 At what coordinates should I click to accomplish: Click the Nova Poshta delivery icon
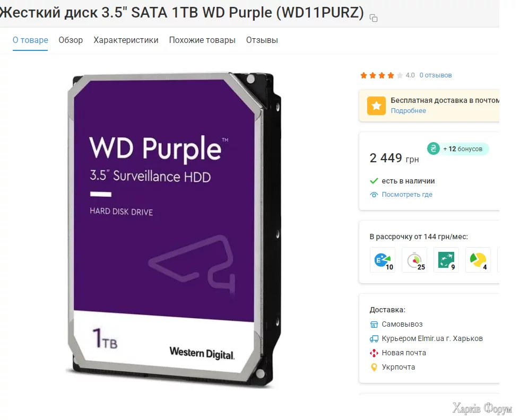(374, 353)
